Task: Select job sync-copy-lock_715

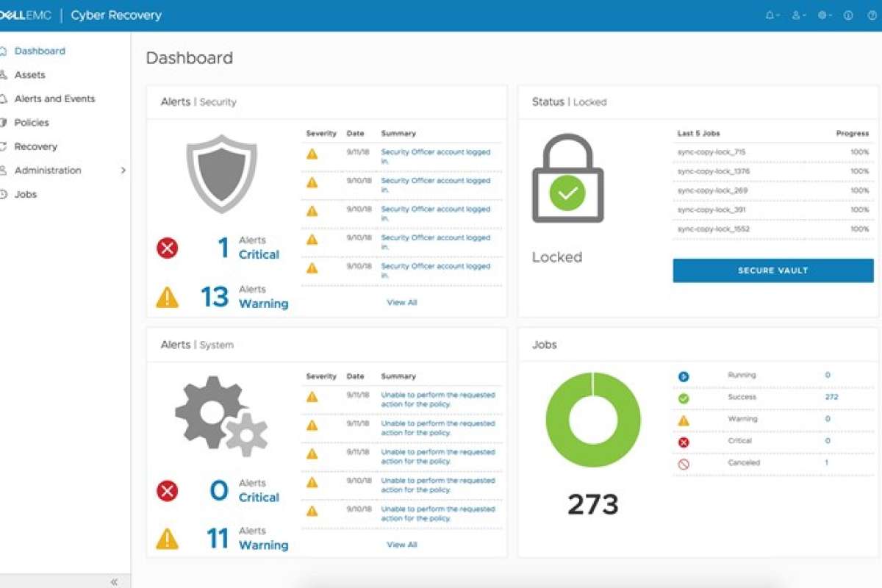Action: click(711, 152)
